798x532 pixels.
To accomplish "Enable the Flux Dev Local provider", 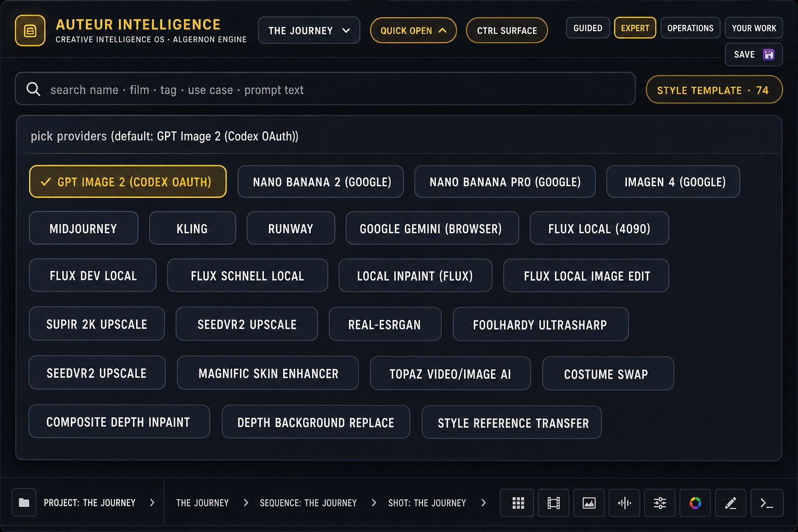I will (92, 275).
